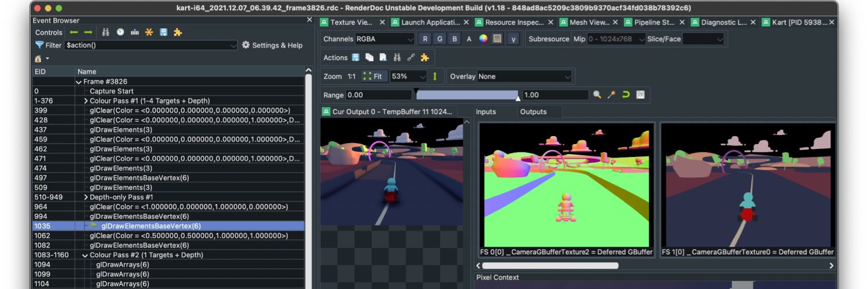
Task: Reset range with green return arrow icon
Action: pyautogui.click(x=626, y=95)
